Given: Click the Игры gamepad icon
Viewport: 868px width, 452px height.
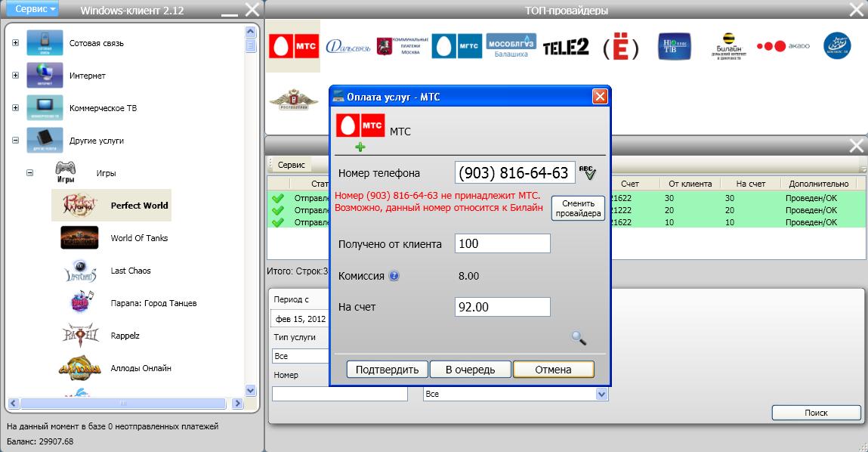Looking at the screenshot, I should tap(65, 172).
